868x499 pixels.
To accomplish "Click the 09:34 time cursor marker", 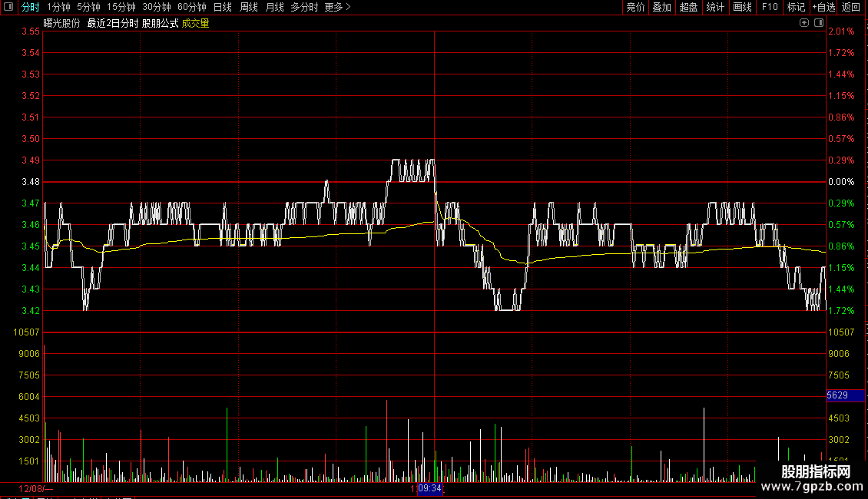I will pos(429,488).
